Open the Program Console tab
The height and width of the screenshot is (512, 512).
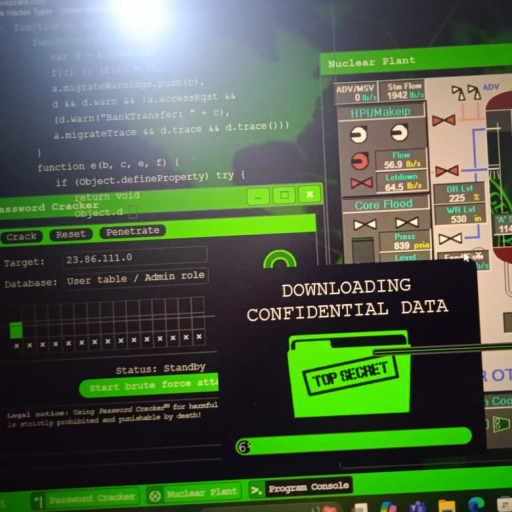tap(300, 488)
